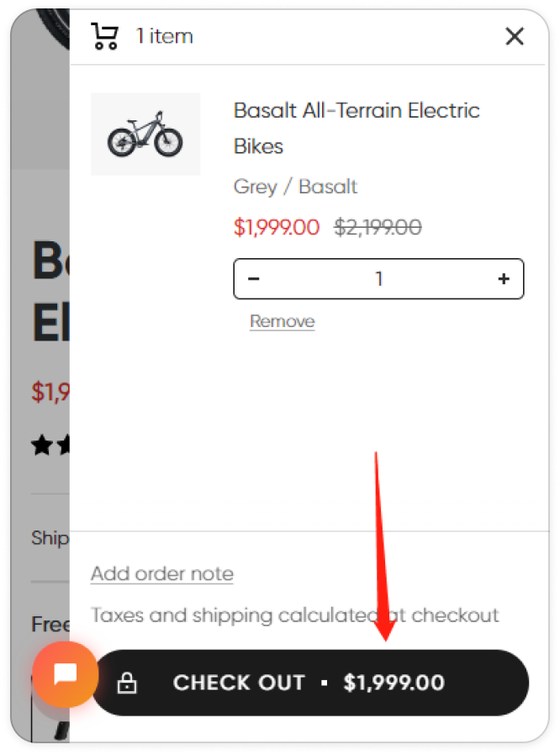Click the dimmed Ship text on left
This screenshot has width=560, height=755.
50,538
